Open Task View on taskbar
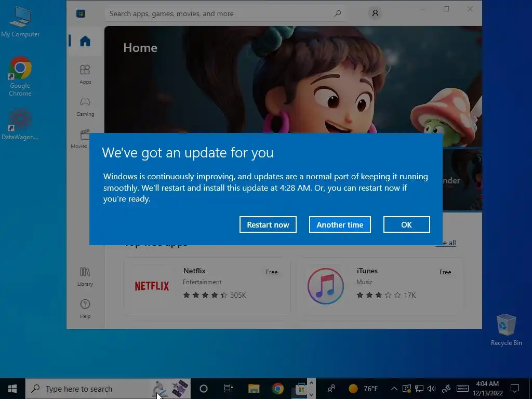The image size is (532, 399). point(229,389)
